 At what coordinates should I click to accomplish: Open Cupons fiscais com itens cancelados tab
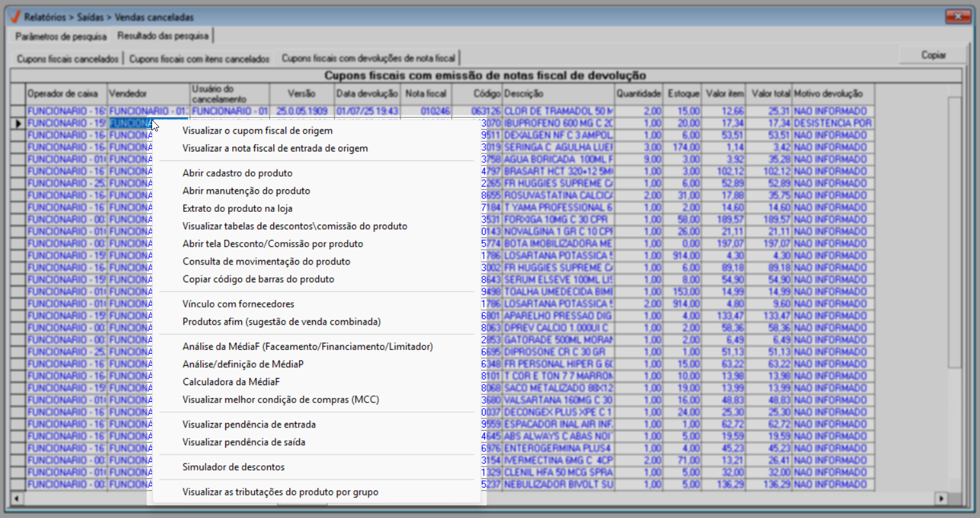point(199,58)
